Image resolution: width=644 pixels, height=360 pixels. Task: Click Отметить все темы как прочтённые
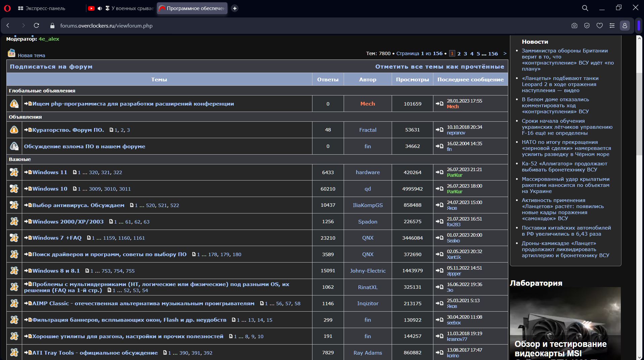click(440, 67)
